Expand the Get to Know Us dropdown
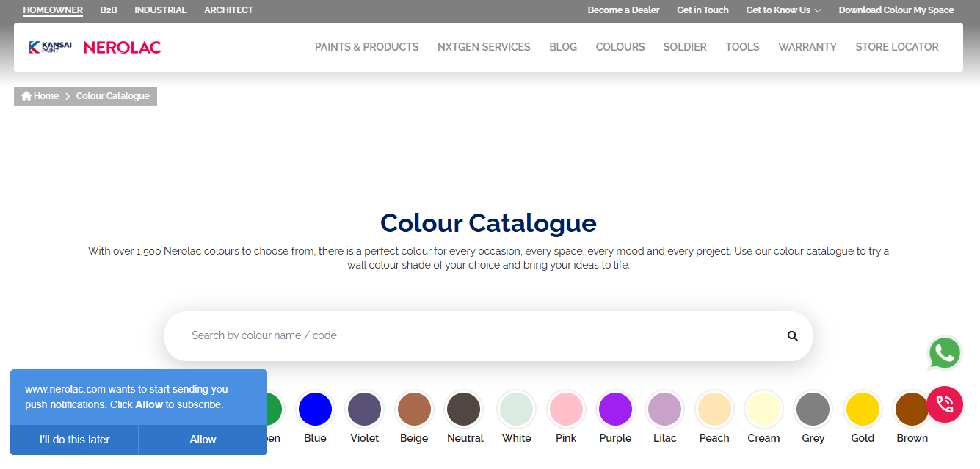This screenshot has width=980, height=469. [783, 10]
